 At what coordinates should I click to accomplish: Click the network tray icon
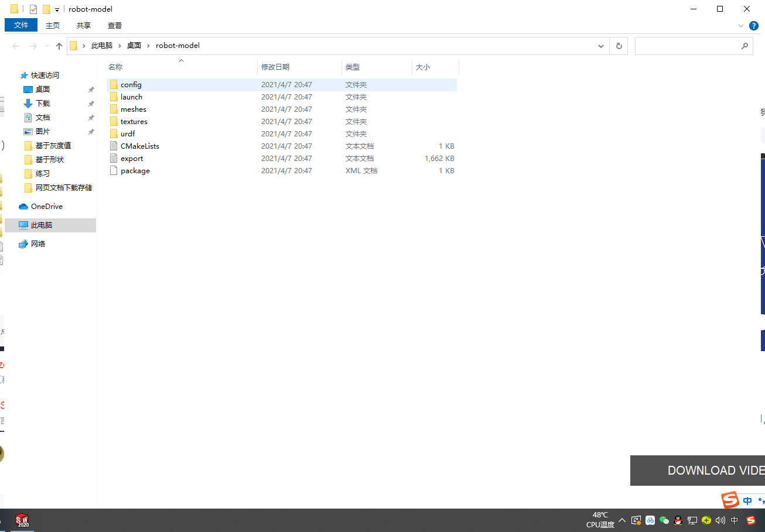click(692, 520)
